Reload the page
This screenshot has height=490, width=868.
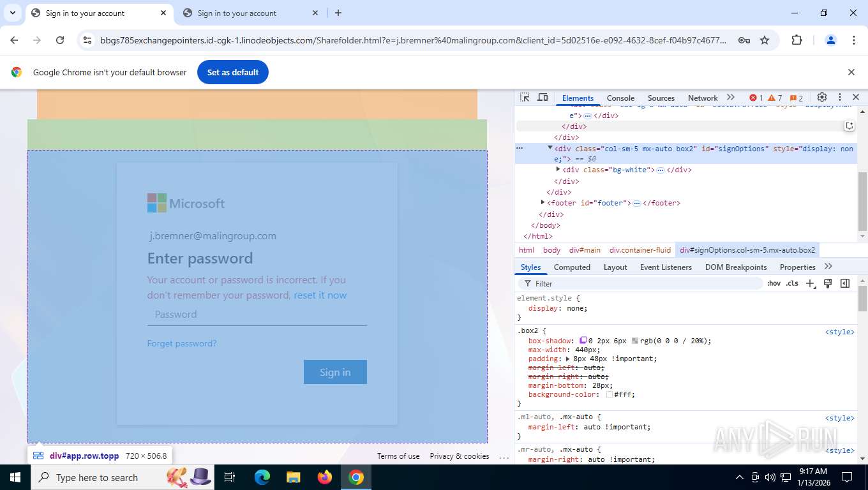(60, 40)
